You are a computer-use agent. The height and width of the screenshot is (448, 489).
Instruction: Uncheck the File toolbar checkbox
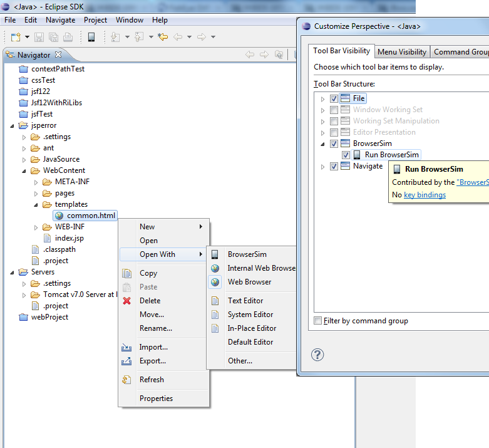pos(334,98)
